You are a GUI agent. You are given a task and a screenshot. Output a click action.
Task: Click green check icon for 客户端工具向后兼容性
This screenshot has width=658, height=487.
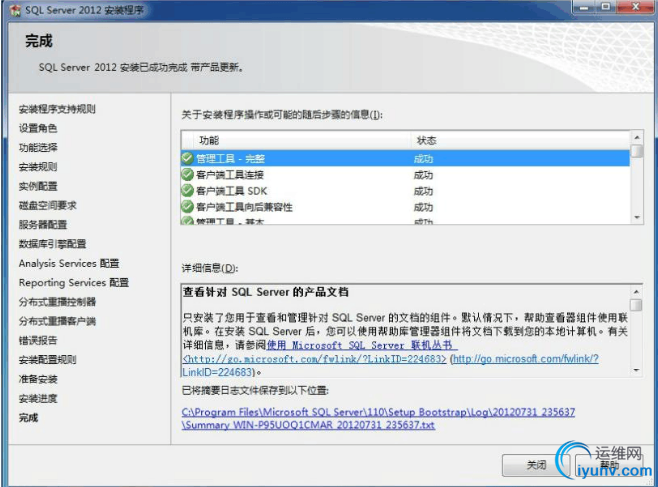click(x=187, y=206)
